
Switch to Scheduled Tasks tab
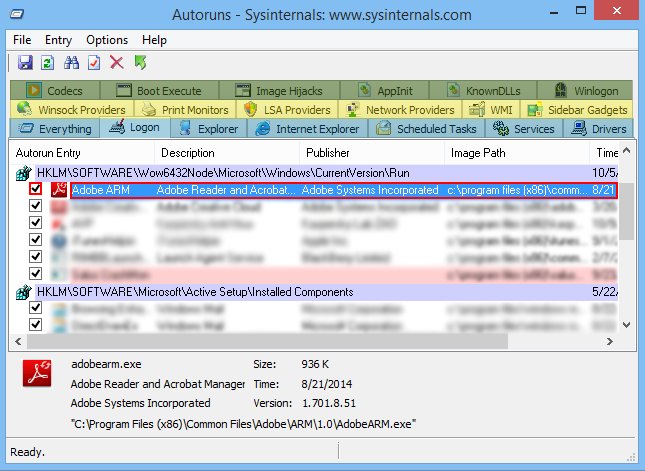[426, 129]
